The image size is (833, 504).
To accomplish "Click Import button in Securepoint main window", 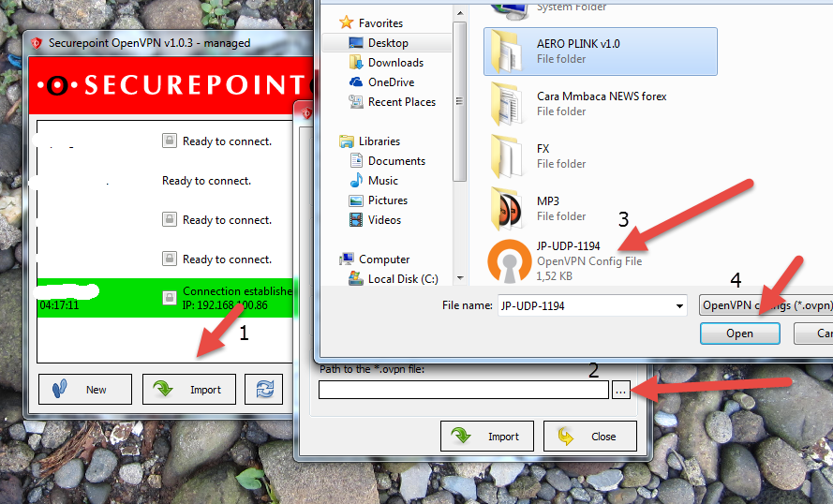I will pos(189,390).
